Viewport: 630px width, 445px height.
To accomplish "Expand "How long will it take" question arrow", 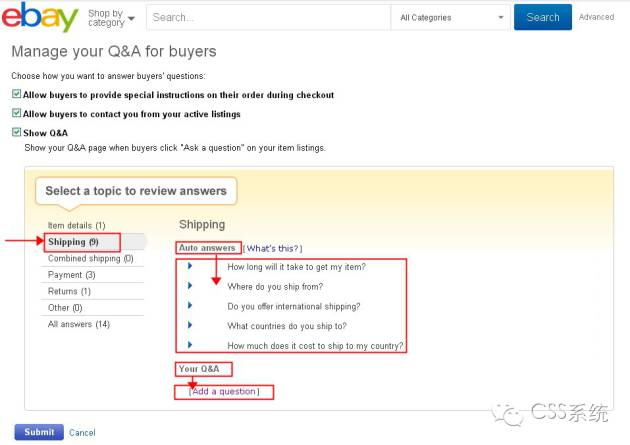I will pos(190,267).
